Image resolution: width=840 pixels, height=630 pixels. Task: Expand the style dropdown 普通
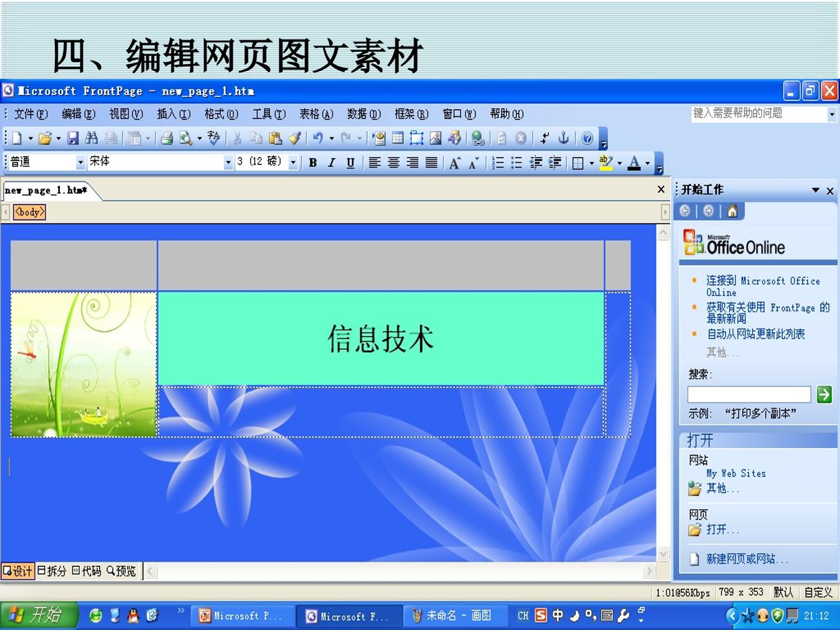[80, 163]
